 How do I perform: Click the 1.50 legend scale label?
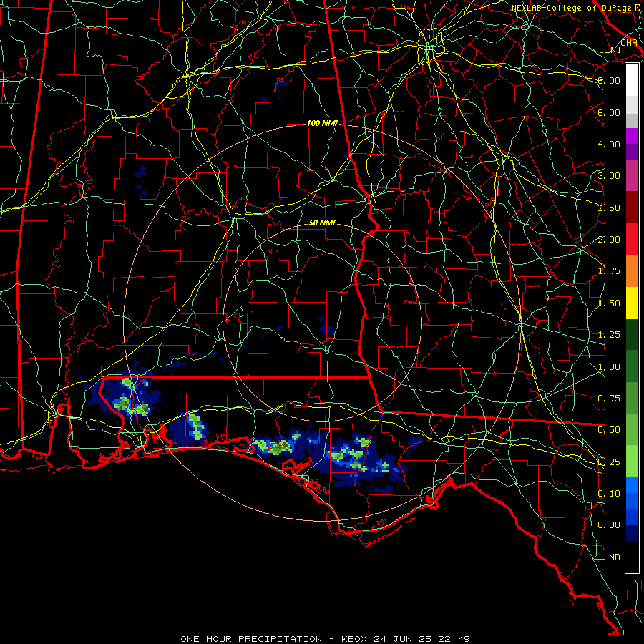609,303
